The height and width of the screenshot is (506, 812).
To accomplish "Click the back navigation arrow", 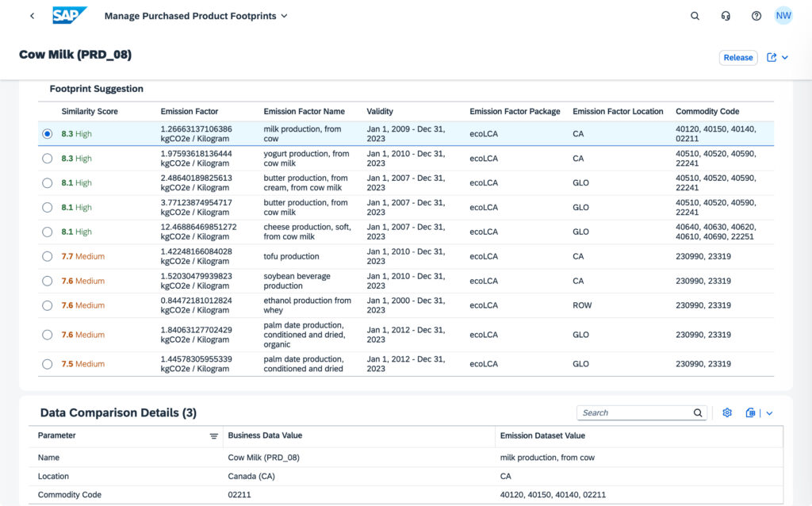I will point(32,16).
